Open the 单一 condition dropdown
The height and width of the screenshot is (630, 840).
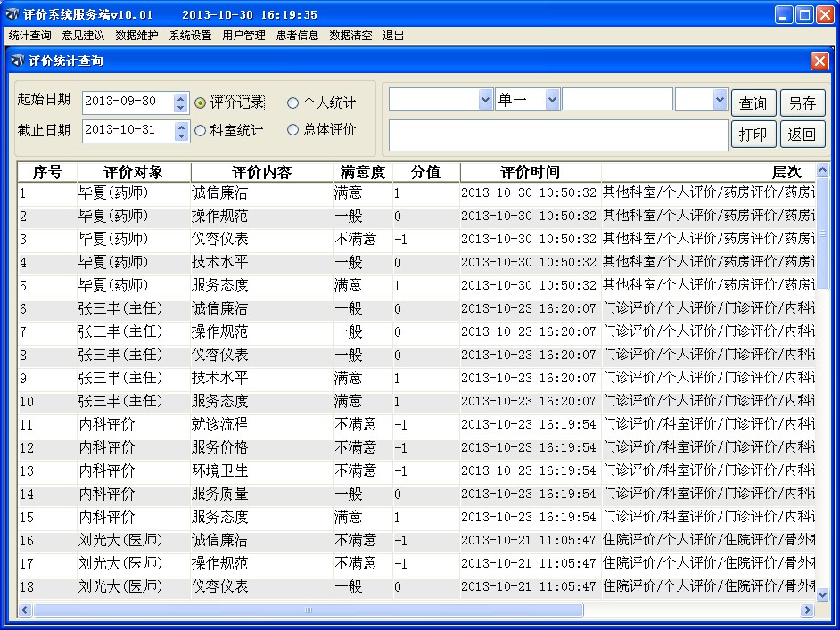pyautogui.click(x=552, y=100)
